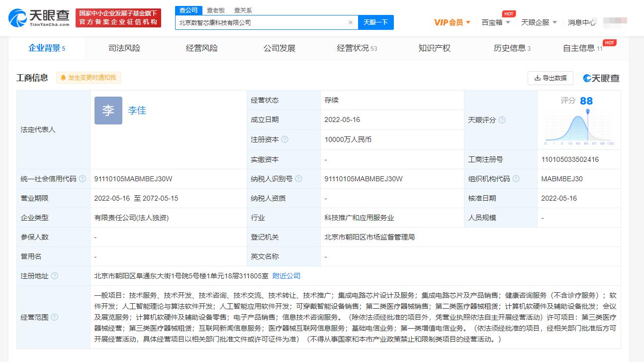
Task: Click the user account avatar at top right
Action: (x=615, y=22)
